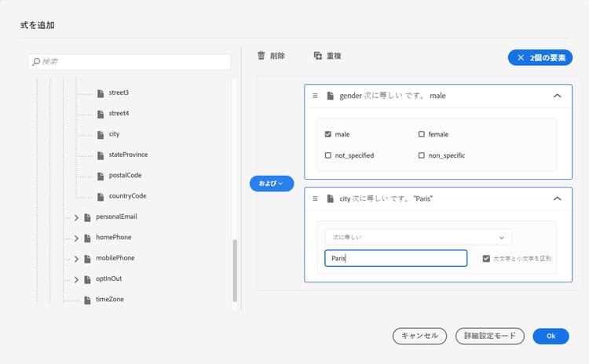The width and height of the screenshot is (589, 364).
Task: Click the trash icon for 削除
Action: pos(261,56)
